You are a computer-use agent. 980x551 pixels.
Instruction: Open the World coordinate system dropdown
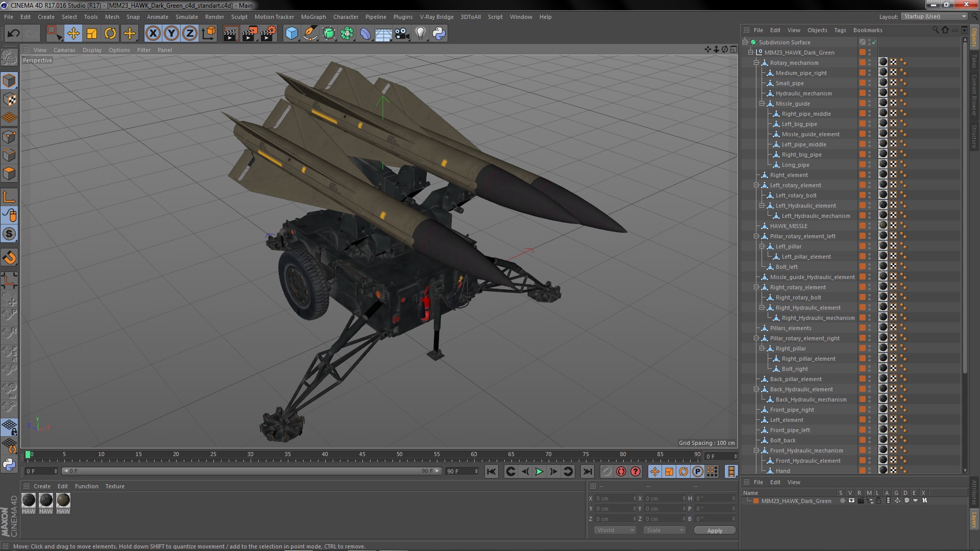[615, 530]
